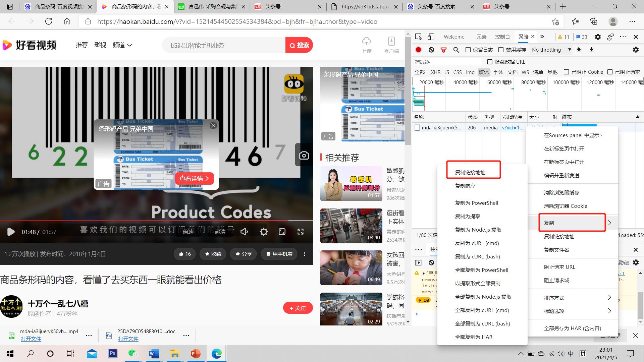Open the network request filter icon
Screen dimensions: 644x362
point(443,50)
